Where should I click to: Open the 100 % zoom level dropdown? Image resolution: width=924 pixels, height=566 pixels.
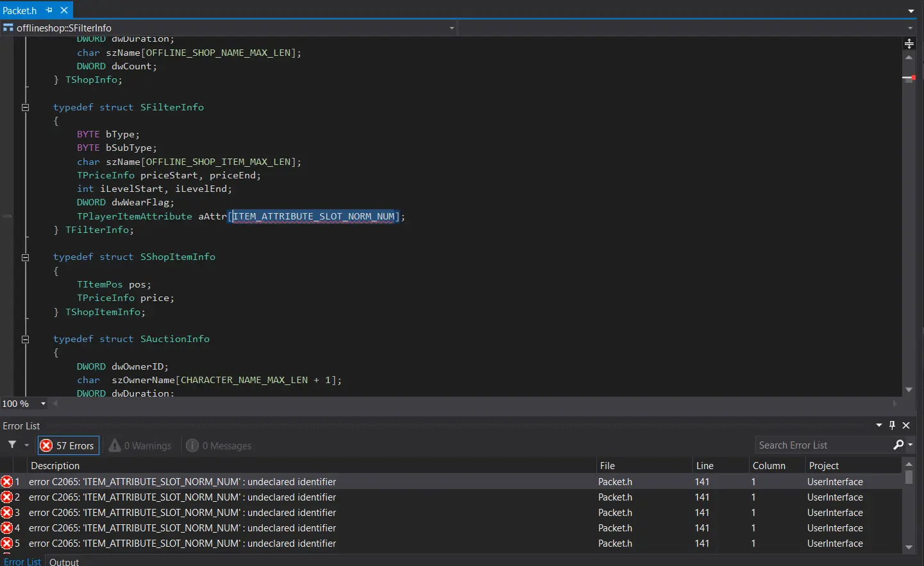pyautogui.click(x=43, y=404)
